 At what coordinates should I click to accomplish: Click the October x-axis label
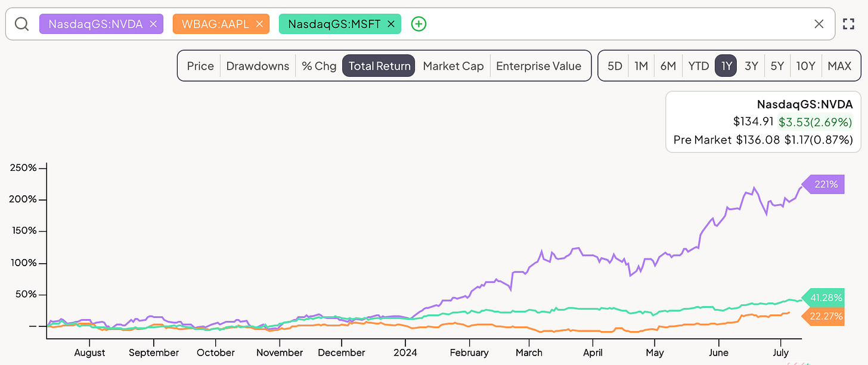(216, 352)
